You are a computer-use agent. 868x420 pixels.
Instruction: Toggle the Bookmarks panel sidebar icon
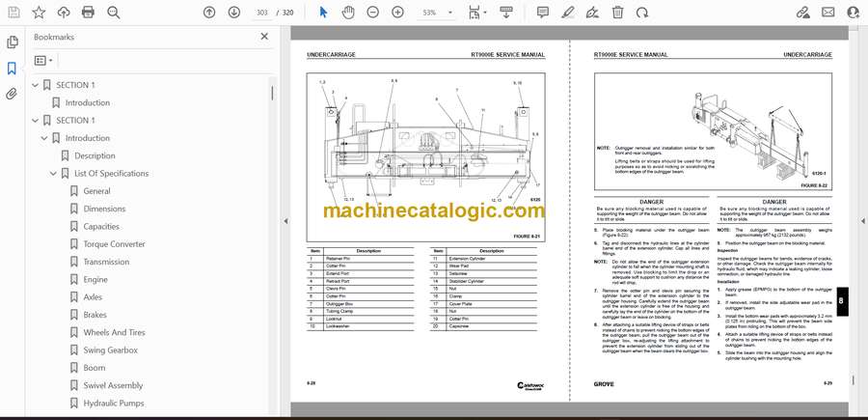point(12,69)
